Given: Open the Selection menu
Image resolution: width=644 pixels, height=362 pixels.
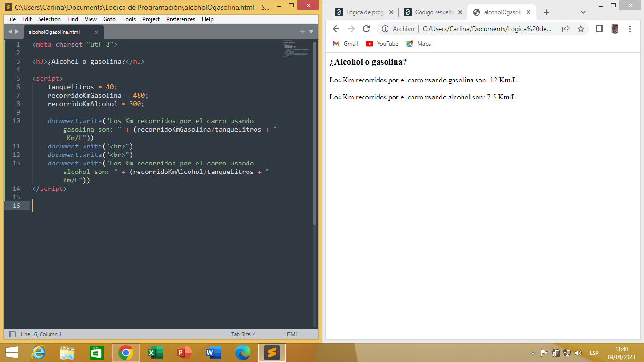Looking at the screenshot, I should click(50, 19).
